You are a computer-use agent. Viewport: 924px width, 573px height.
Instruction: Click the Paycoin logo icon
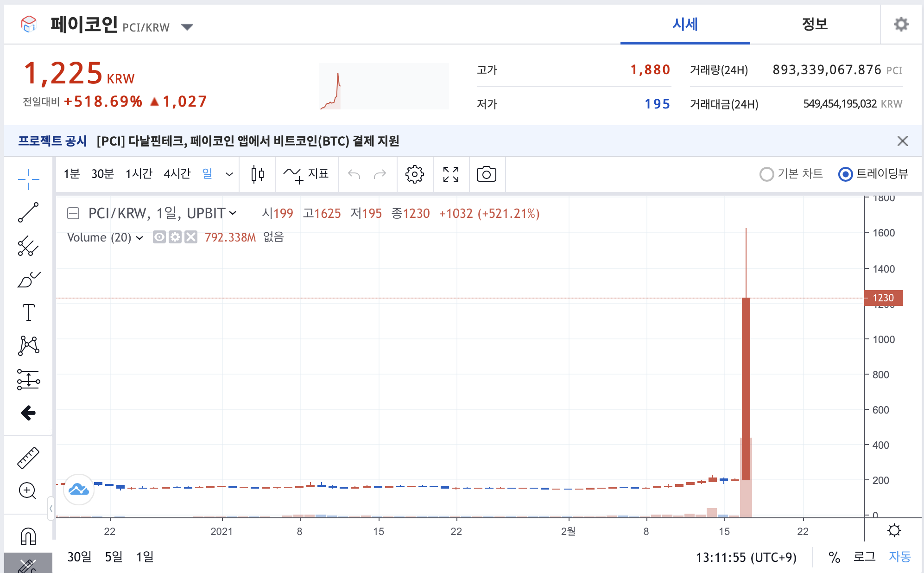(x=29, y=24)
